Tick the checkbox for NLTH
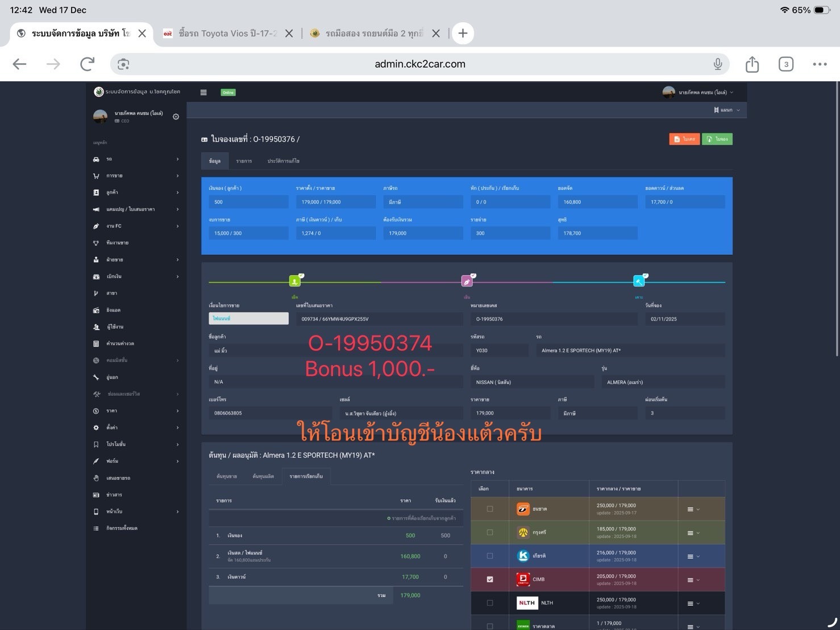The width and height of the screenshot is (840, 630). [490, 603]
